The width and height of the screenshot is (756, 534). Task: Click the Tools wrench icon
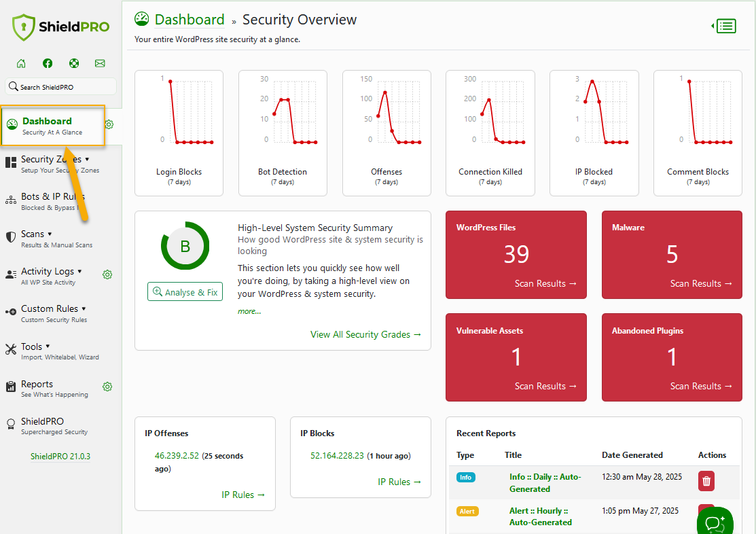coord(11,349)
